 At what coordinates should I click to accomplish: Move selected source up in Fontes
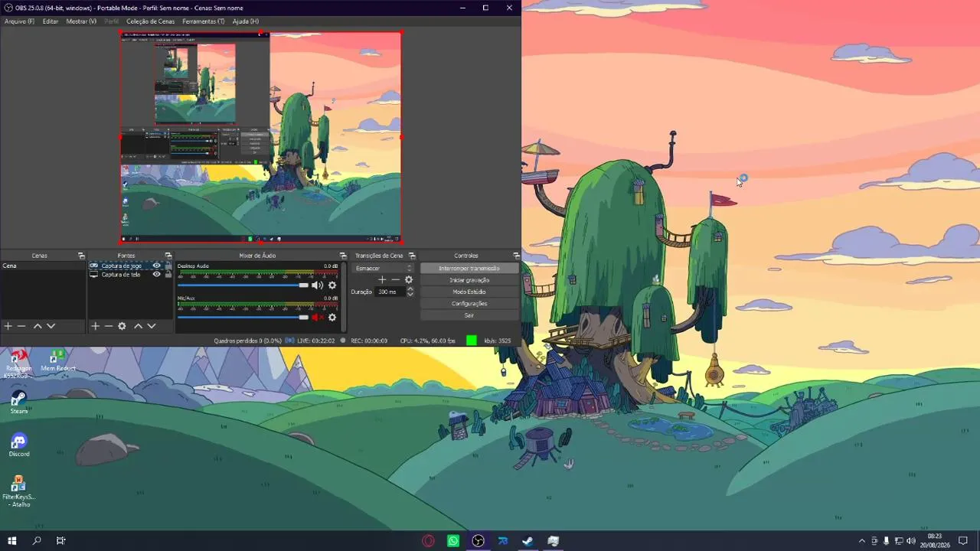139,326
